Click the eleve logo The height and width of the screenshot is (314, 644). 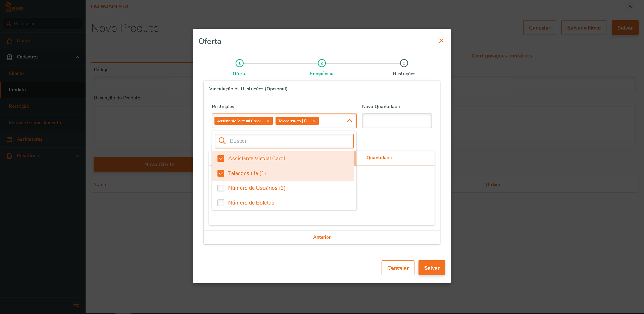click(14, 7)
